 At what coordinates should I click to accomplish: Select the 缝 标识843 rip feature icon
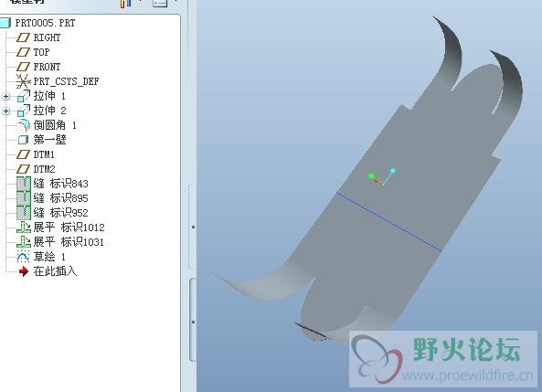point(24,184)
